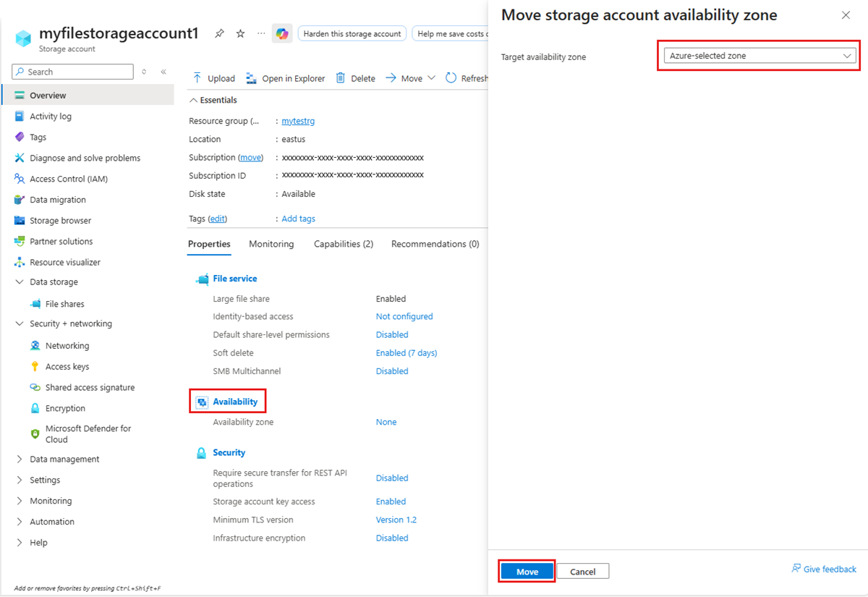The image size is (868, 597).
Task: Open the File service heading link
Action: click(x=235, y=279)
